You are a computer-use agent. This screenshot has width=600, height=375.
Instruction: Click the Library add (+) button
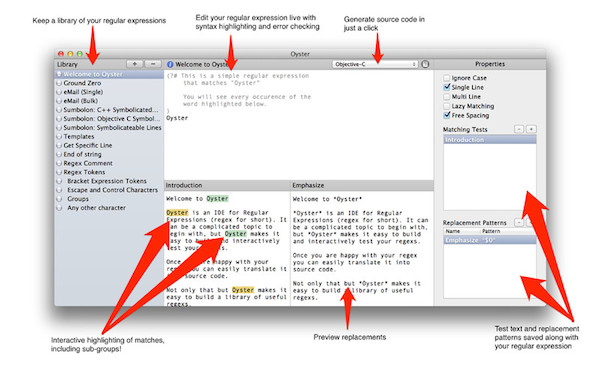(x=134, y=64)
